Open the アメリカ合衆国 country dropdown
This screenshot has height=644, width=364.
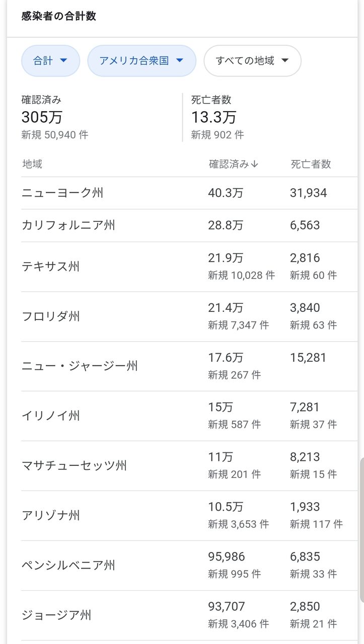pyautogui.click(x=141, y=61)
